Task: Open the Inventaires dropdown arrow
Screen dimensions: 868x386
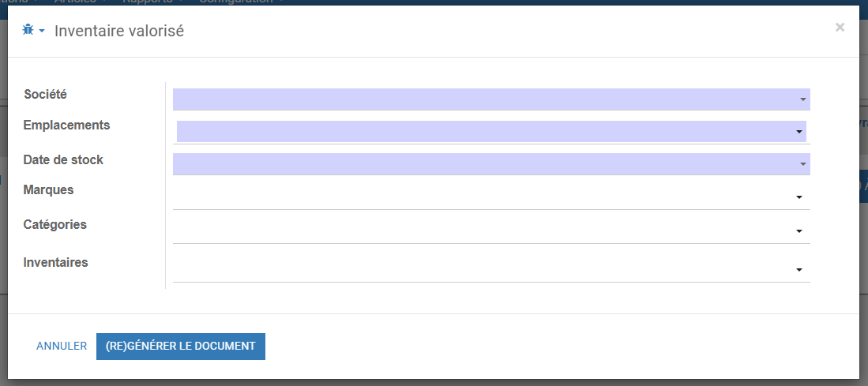Action: point(798,270)
